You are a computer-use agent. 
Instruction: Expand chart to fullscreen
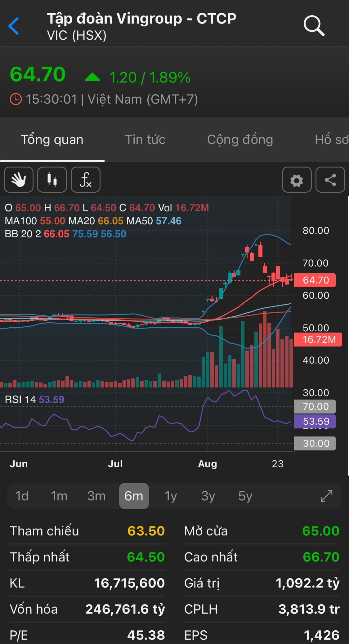pos(326,496)
